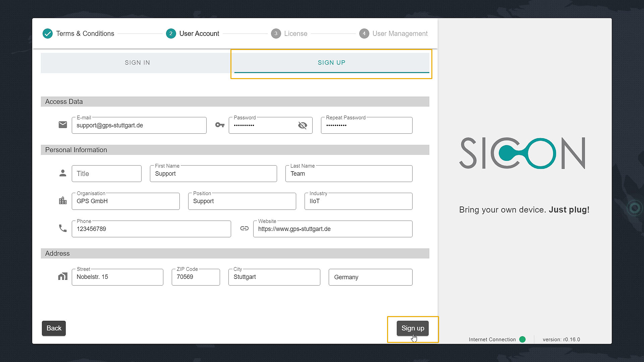Click the phone handset icon
Viewport: 644px width, 362px height.
point(63,229)
